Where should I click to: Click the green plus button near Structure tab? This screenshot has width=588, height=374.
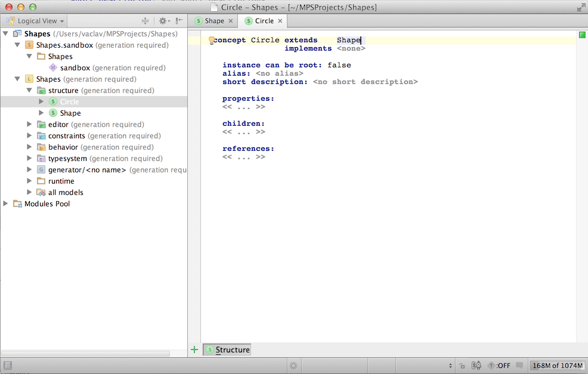tap(194, 350)
